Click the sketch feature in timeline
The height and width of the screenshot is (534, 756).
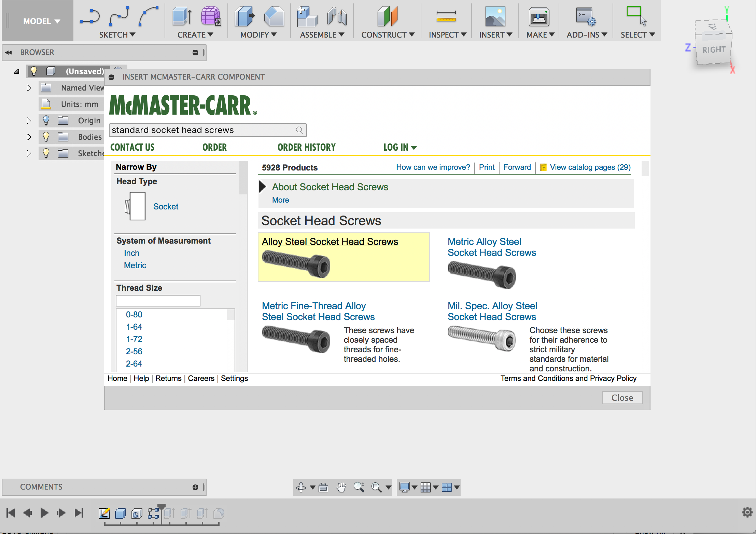(104, 513)
